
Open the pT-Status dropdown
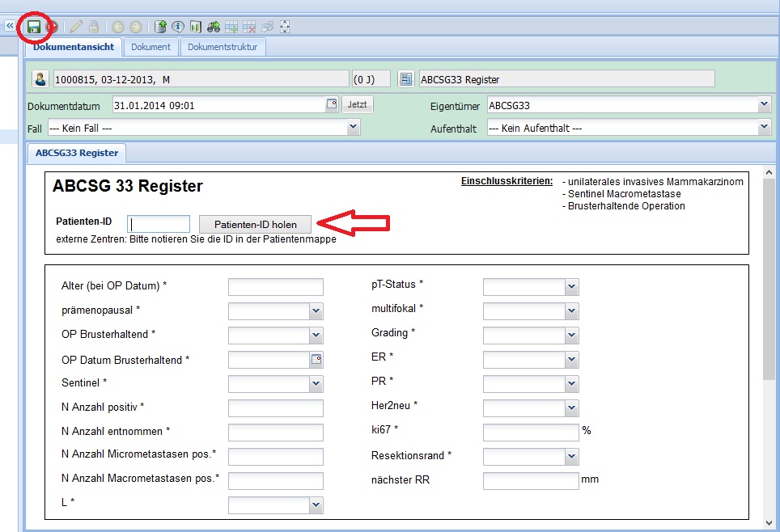(571, 287)
